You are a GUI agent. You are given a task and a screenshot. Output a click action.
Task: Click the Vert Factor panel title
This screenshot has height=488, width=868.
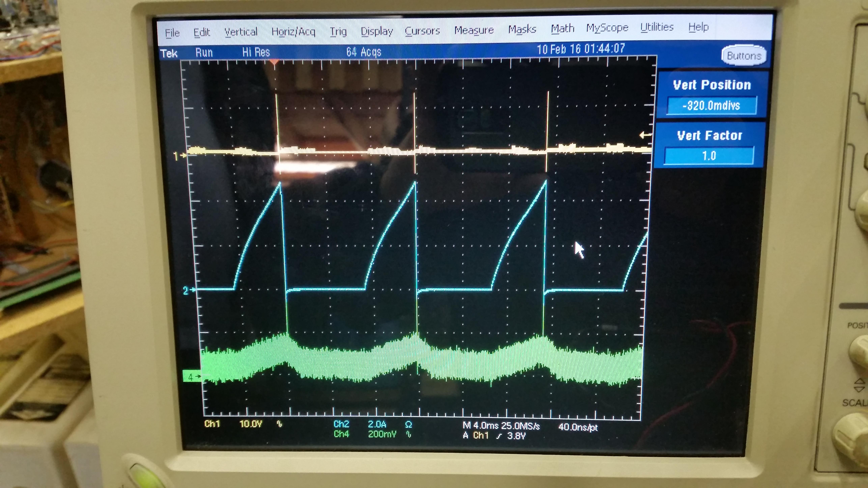click(x=710, y=135)
